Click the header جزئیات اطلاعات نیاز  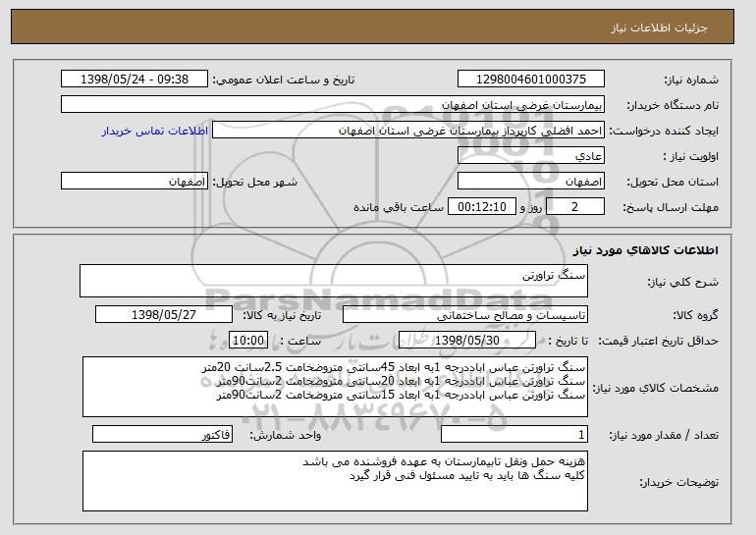(x=659, y=27)
